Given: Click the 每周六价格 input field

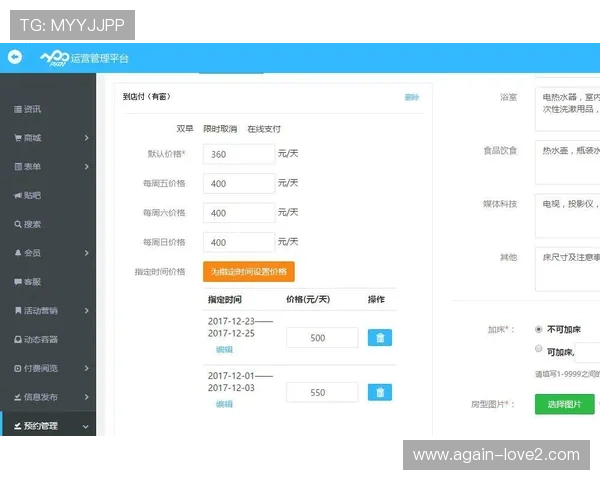Looking at the screenshot, I should 239,213.
